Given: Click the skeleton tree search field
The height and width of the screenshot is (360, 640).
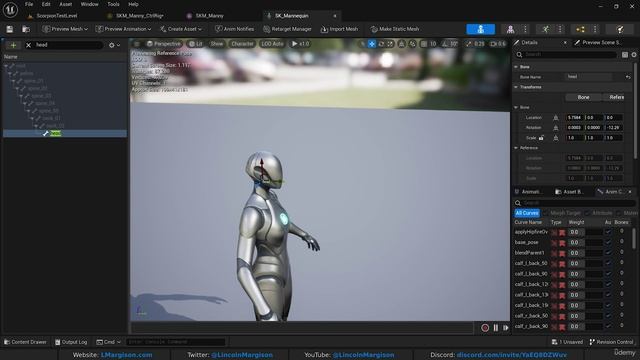Looking at the screenshot, I should 68,45.
